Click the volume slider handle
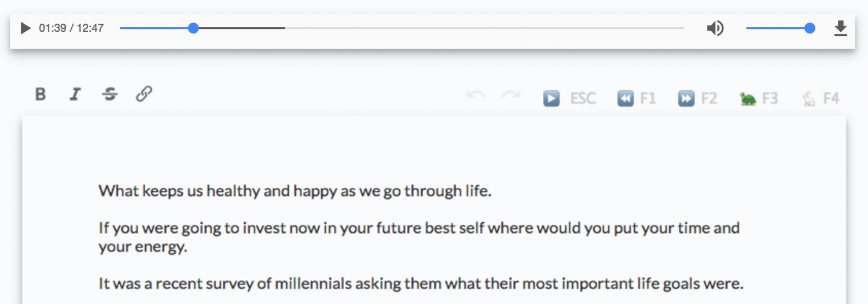Screen dimensions: 868x304 [810, 28]
